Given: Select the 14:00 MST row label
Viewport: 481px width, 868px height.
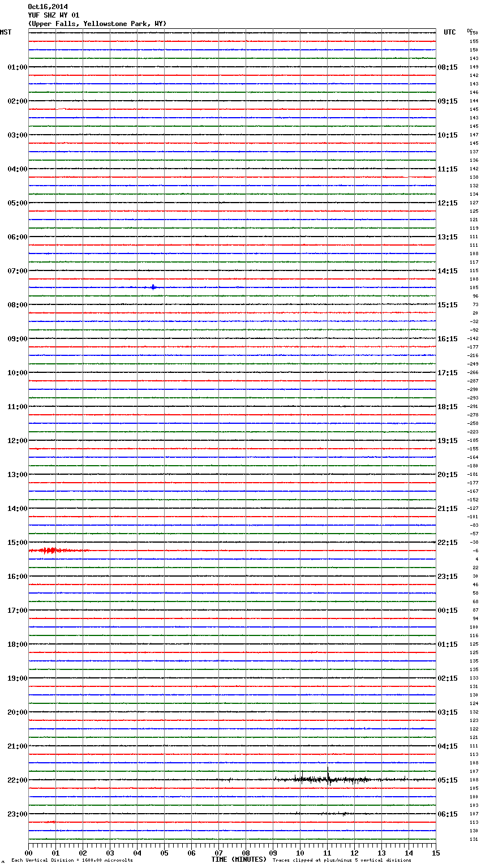Looking at the screenshot, I should [x=17, y=509].
